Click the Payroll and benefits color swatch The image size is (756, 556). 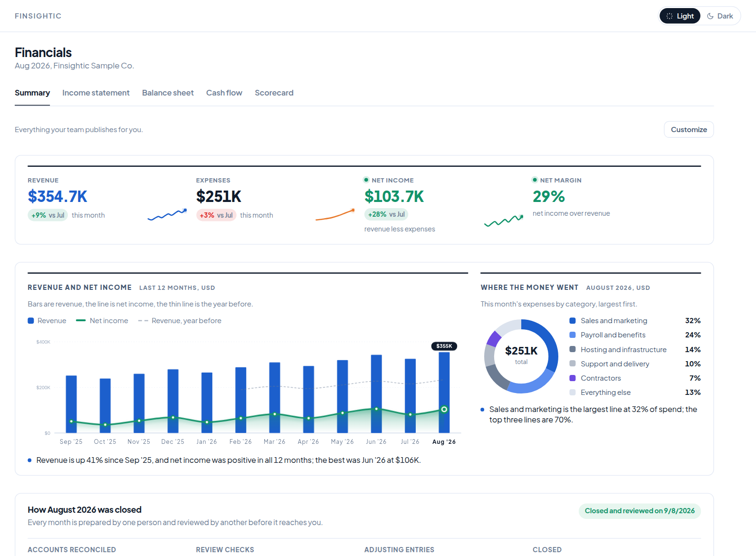(573, 335)
